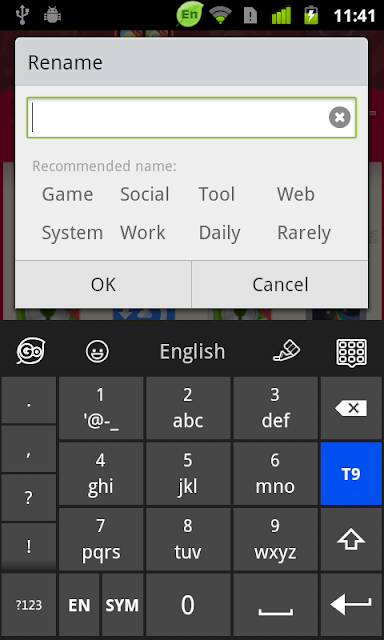
Task: Open the keyboard layout switcher icon
Action: pyautogui.click(x=351, y=351)
